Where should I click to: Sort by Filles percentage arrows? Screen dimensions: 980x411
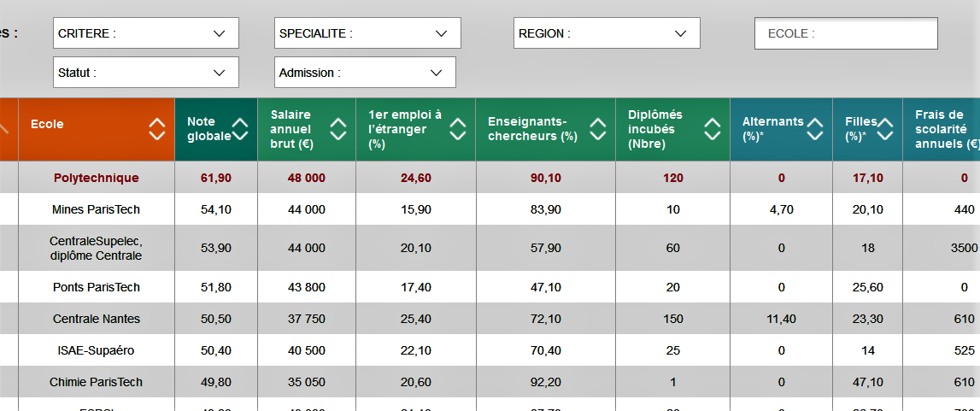[x=885, y=129]
